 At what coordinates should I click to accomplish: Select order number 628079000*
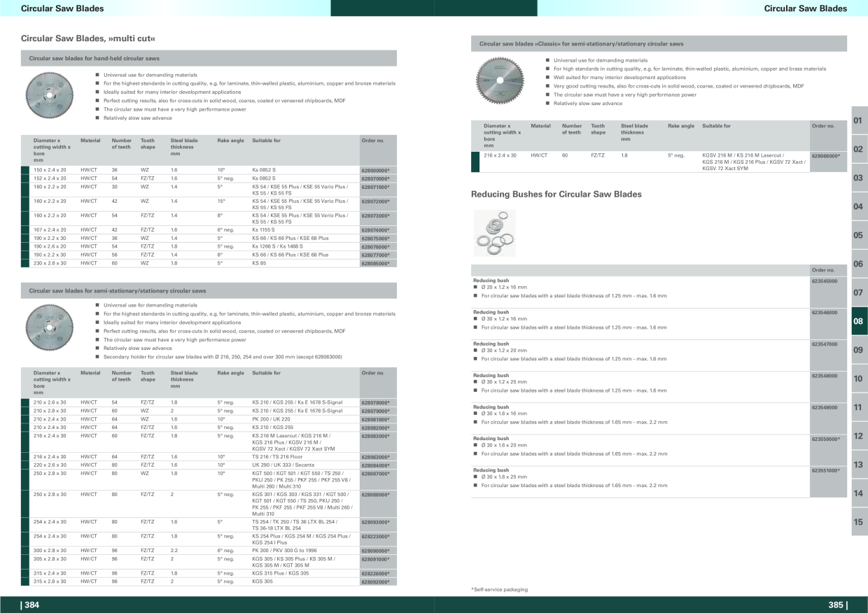tap(375, 411)
